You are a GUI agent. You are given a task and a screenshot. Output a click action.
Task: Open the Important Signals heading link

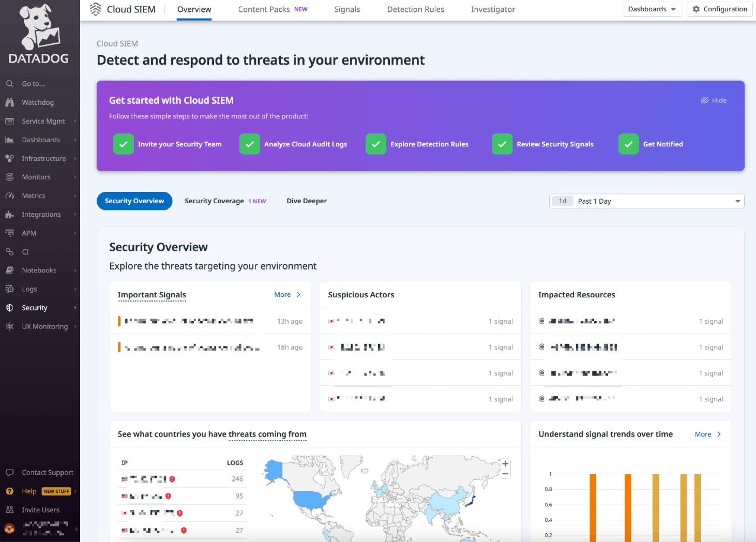[152, 295]
